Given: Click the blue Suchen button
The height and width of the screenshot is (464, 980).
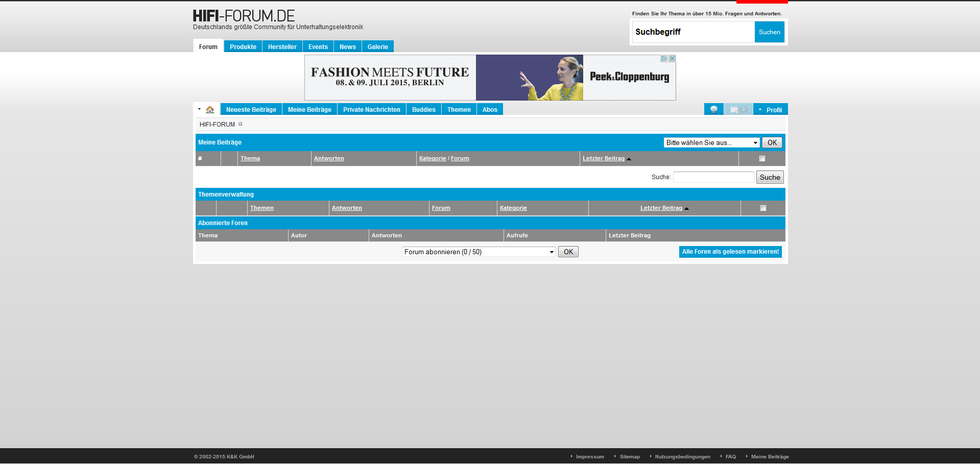Looking at the screenshot, I should (769, 32).
